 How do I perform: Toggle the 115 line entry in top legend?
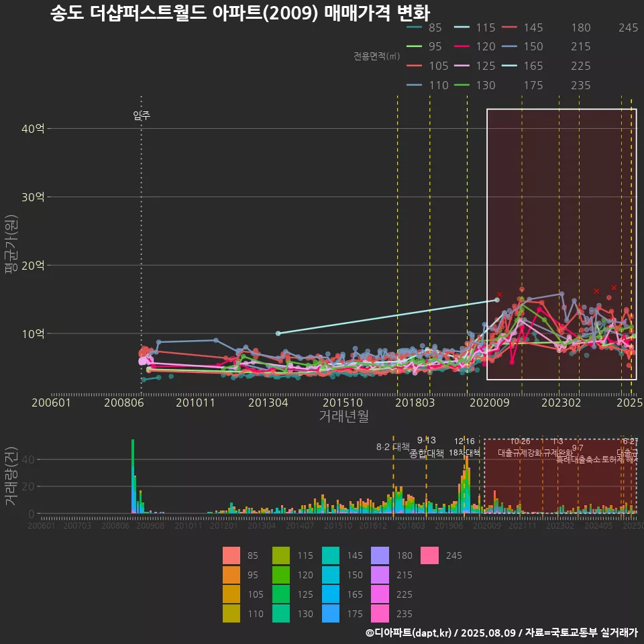474,28
